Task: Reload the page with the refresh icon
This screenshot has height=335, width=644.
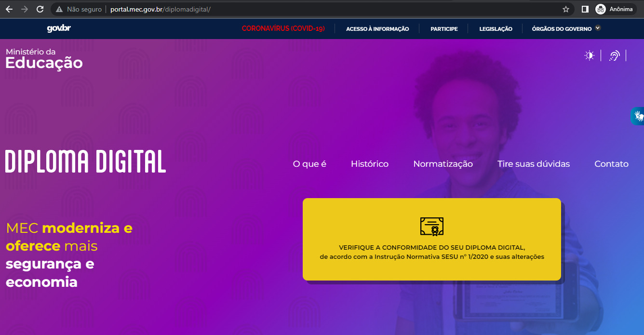Action: click(x=40, y=9)
